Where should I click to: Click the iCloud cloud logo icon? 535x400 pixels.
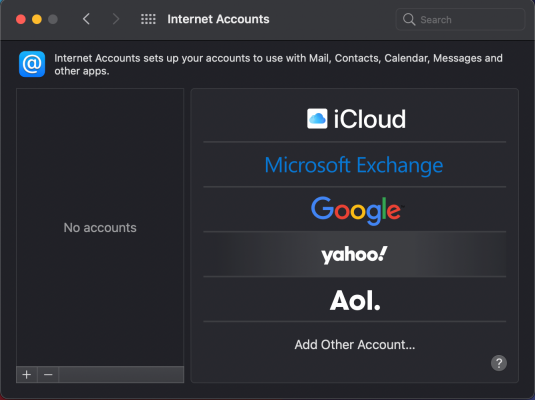pos(317,119)
